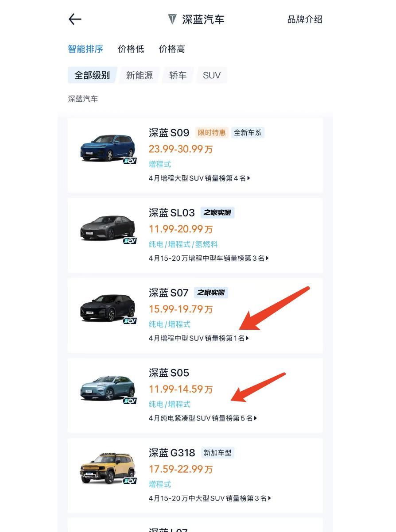Filter by 新能源 category chip
396x532 pixels.
(x=140, y=75)
